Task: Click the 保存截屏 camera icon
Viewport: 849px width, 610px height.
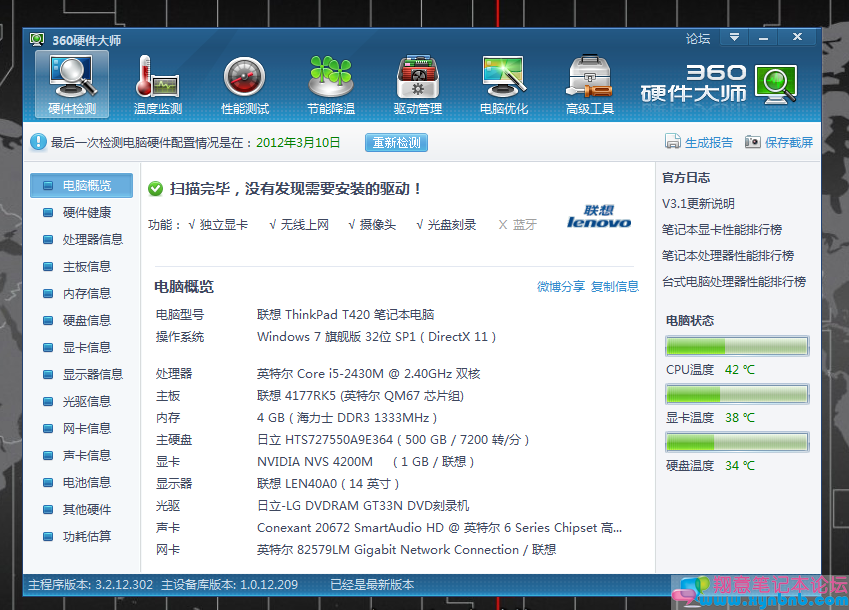Action: 753,141
